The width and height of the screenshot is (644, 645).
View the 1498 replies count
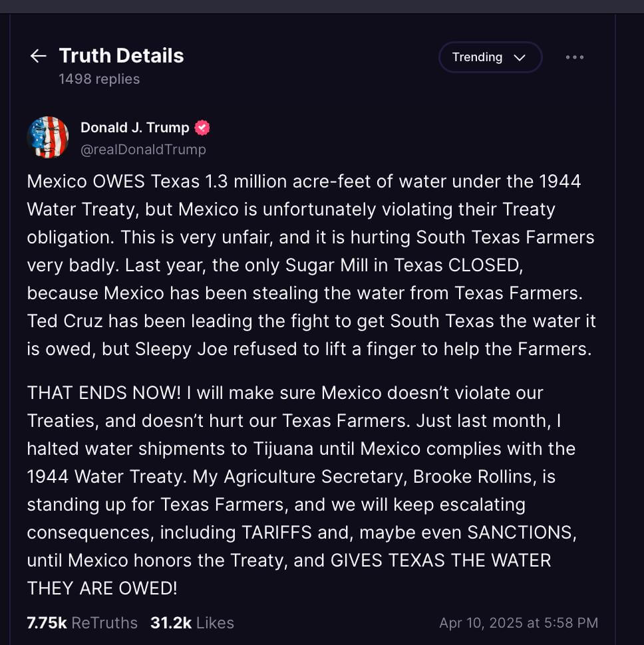coord(99,79)
